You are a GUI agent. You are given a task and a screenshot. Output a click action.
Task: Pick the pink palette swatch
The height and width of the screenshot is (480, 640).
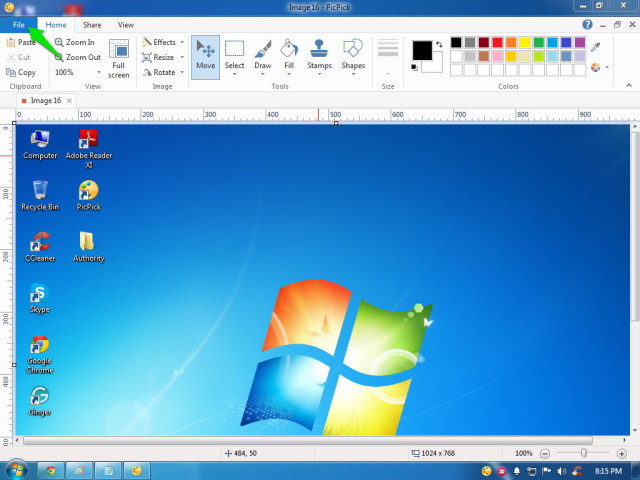click(x=497, y=56)
